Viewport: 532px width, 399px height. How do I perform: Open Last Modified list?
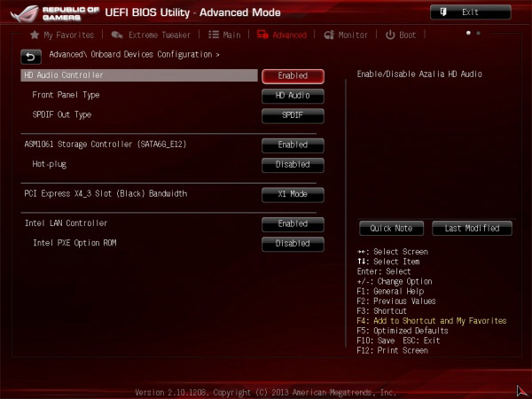(472, 229)
